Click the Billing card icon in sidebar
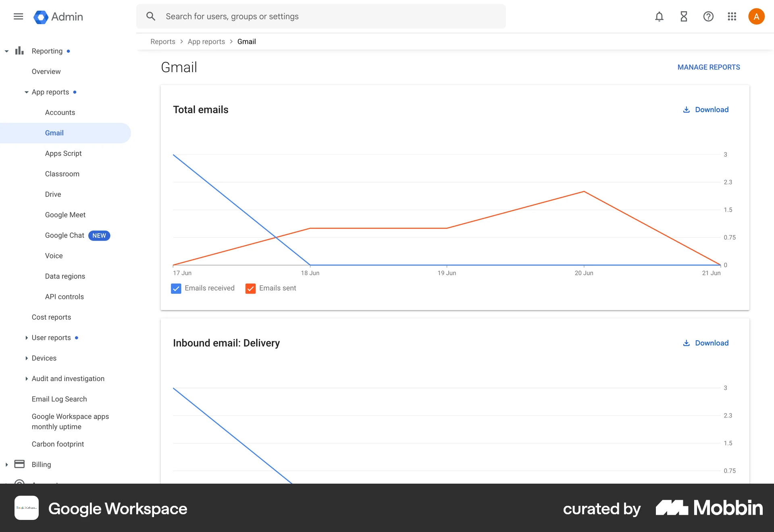This screenshot has width=774, height=532. point(19,464)
